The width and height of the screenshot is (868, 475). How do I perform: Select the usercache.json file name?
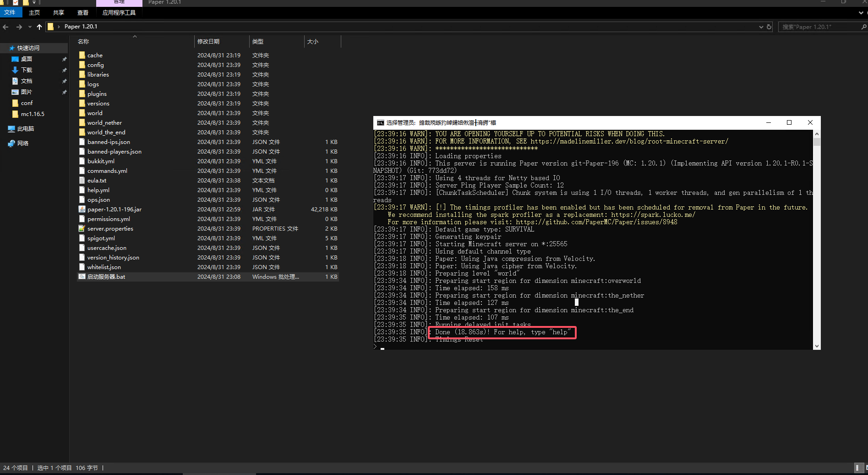[x=107, y=248]
